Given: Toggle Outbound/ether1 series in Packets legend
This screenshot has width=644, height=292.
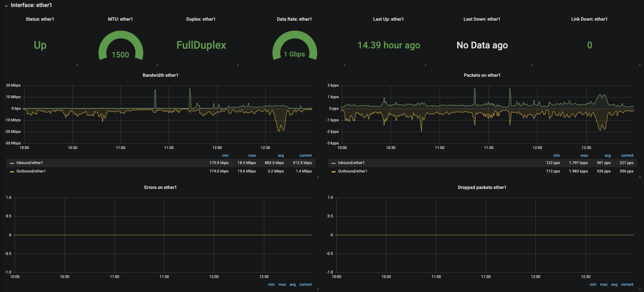Looking at the screenshot, I should (352, 171).
